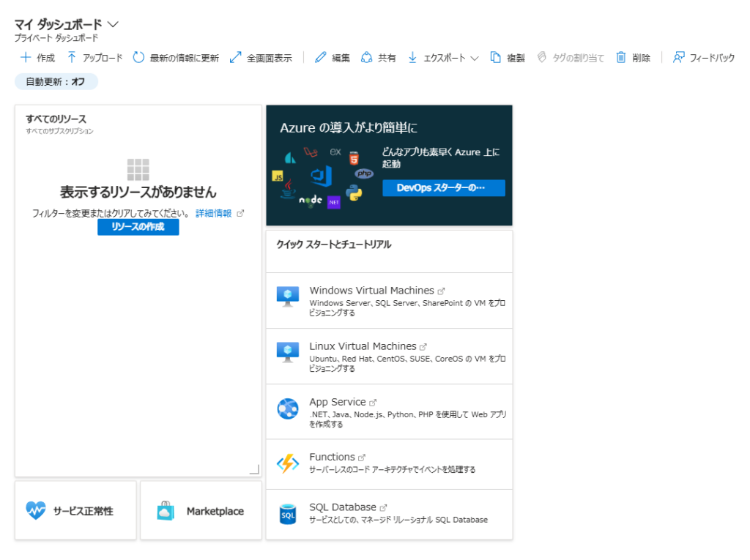750x560 pixels.
Task: Click the Functions lightning bolt icon
Action: coord(287,463)
